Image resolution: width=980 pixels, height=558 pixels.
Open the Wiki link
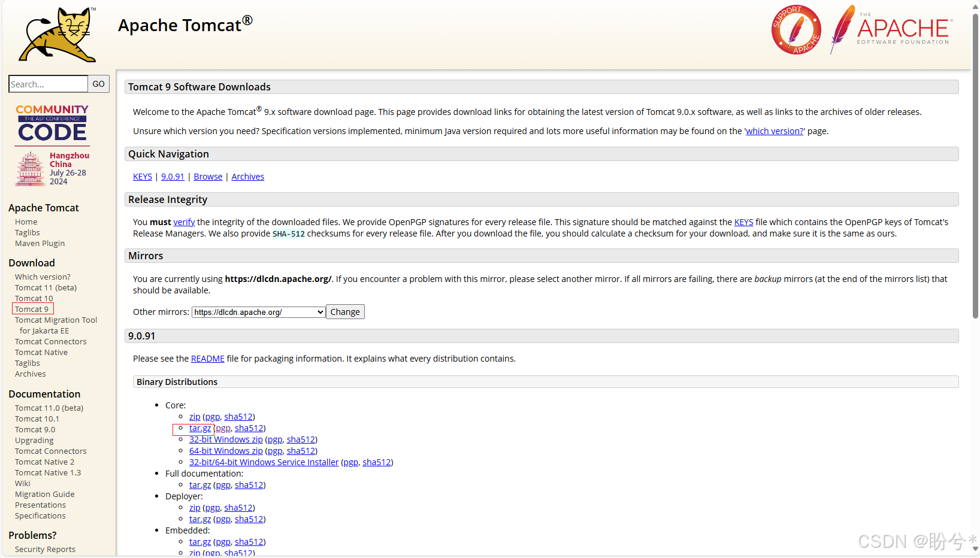coord(22,483)
